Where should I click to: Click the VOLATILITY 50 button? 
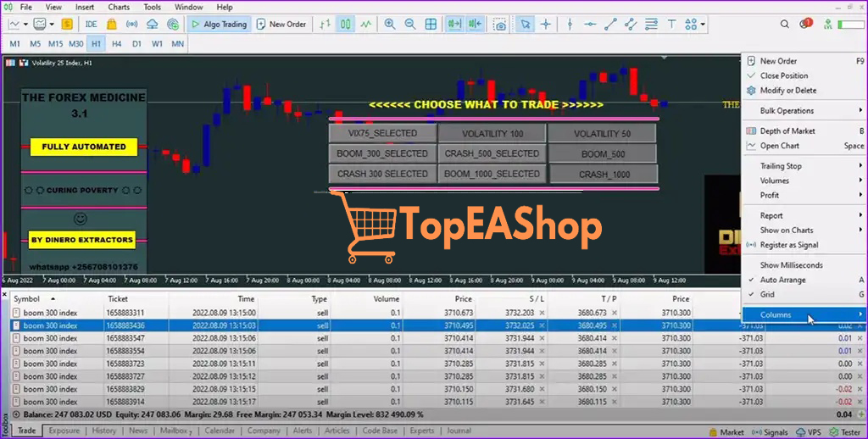602,133
